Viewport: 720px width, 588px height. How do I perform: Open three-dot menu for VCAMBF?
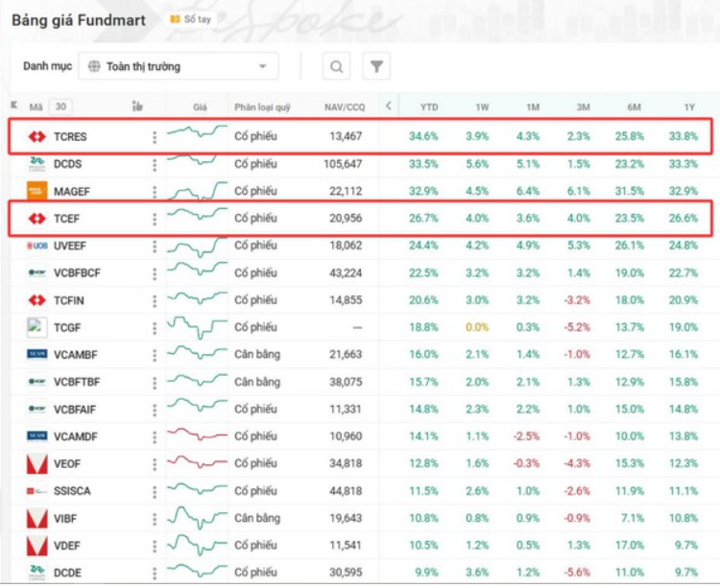[155, 355]
